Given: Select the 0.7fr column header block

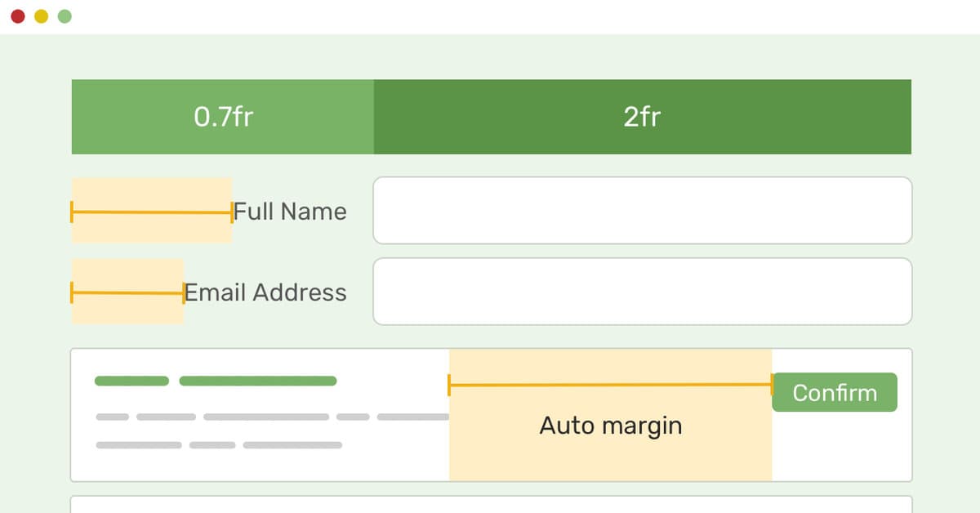Looking at the screenshot, I should [x=223, y=117].
